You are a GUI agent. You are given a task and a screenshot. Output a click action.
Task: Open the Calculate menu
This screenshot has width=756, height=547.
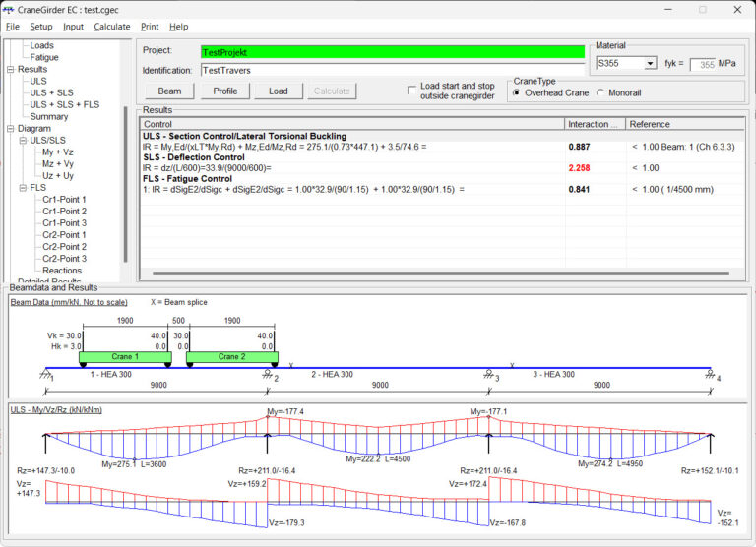[112, 27]
